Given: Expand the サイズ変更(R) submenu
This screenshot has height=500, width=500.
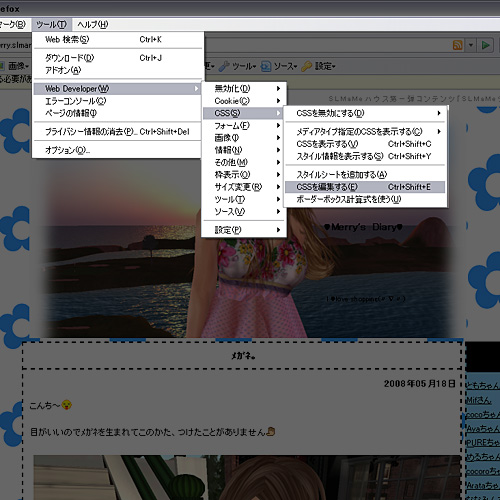Looking at the screenshot, I should pyautogui.click(x=244, y=187).
